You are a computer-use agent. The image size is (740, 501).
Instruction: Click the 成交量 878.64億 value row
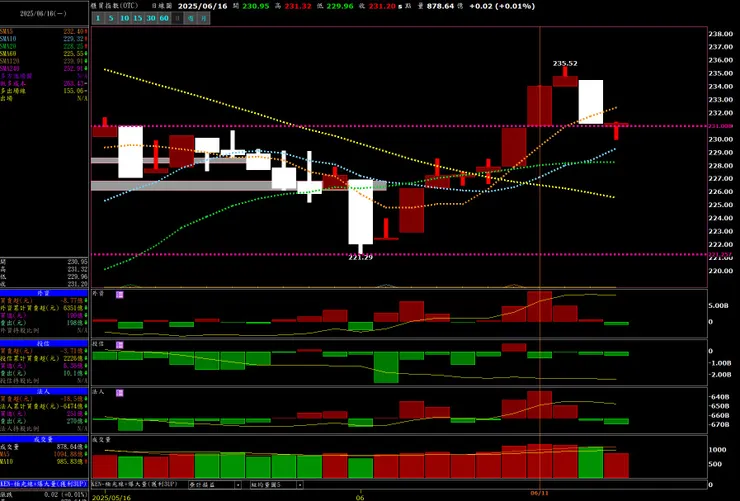pyautogui.click(x=44, y=446)
